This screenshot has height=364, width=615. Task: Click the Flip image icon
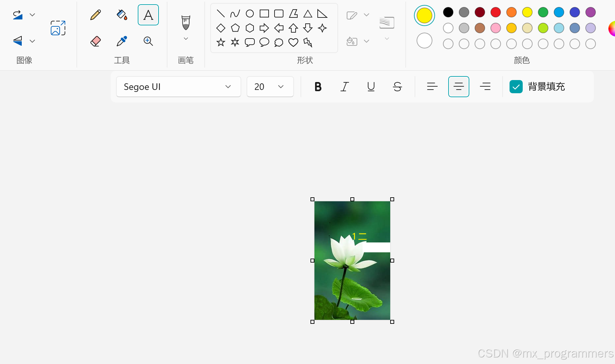tap(18, 41)
